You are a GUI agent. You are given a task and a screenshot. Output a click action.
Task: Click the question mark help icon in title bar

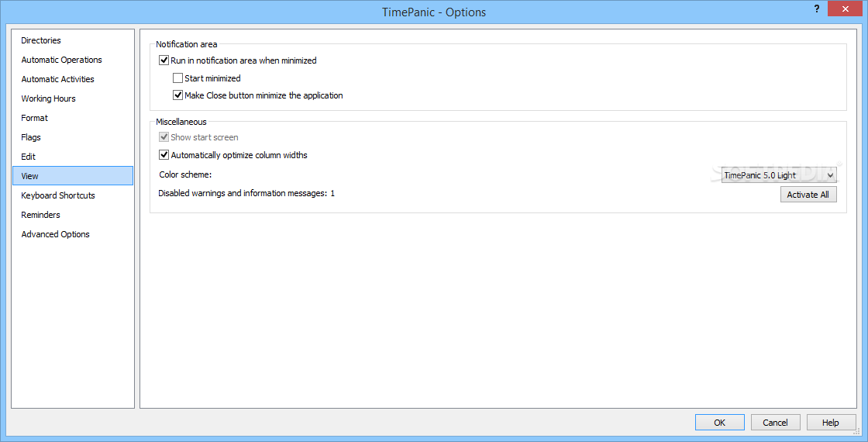pos(817,9)
